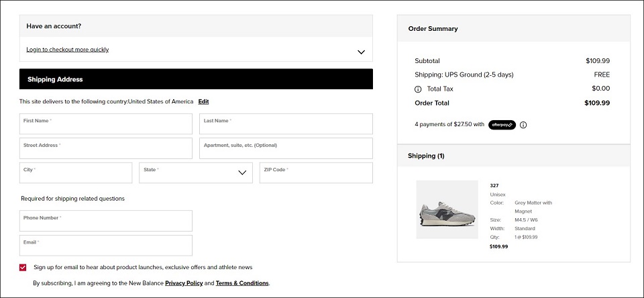Click the Unisex label
The image size is (644, 298).
coord(498,195)
